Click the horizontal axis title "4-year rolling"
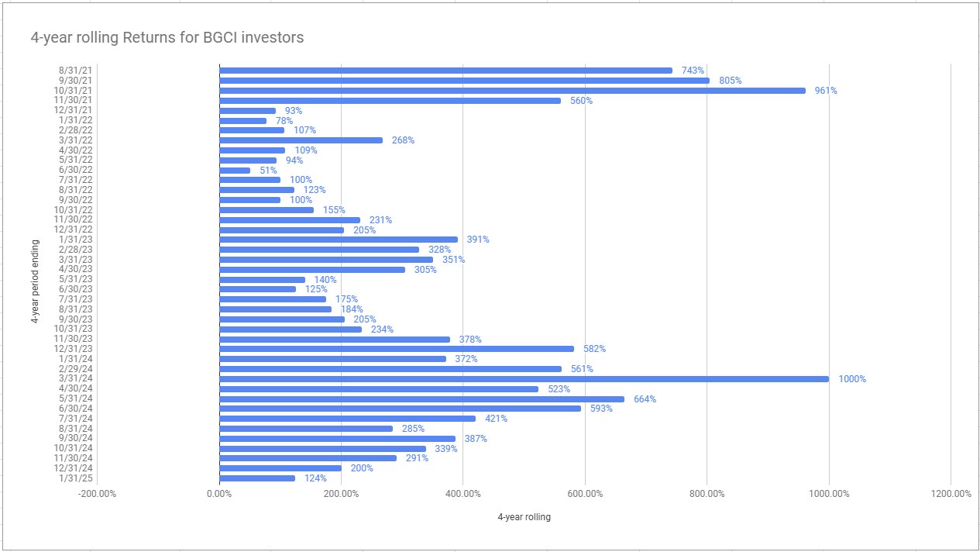The width and height of the screenshot is (980, 552). tap(524, 517)
